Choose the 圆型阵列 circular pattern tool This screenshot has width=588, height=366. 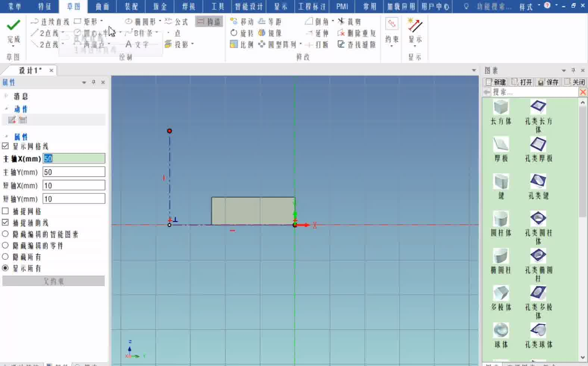tap(278, 44)
